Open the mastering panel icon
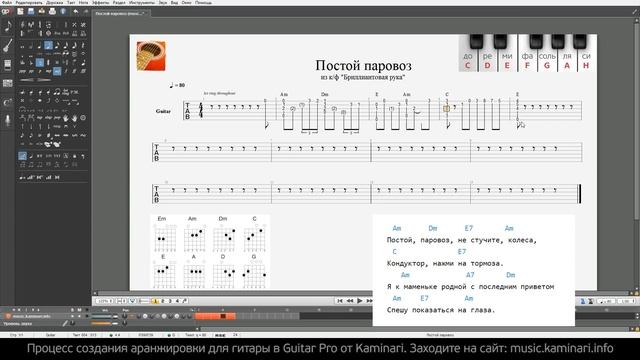The height and width of the screenshot is (360, 640). [x=7, y=83]
